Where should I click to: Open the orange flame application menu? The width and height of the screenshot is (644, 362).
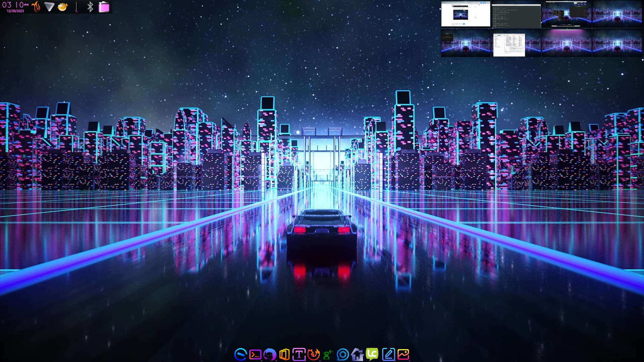[x=36, y=7]
